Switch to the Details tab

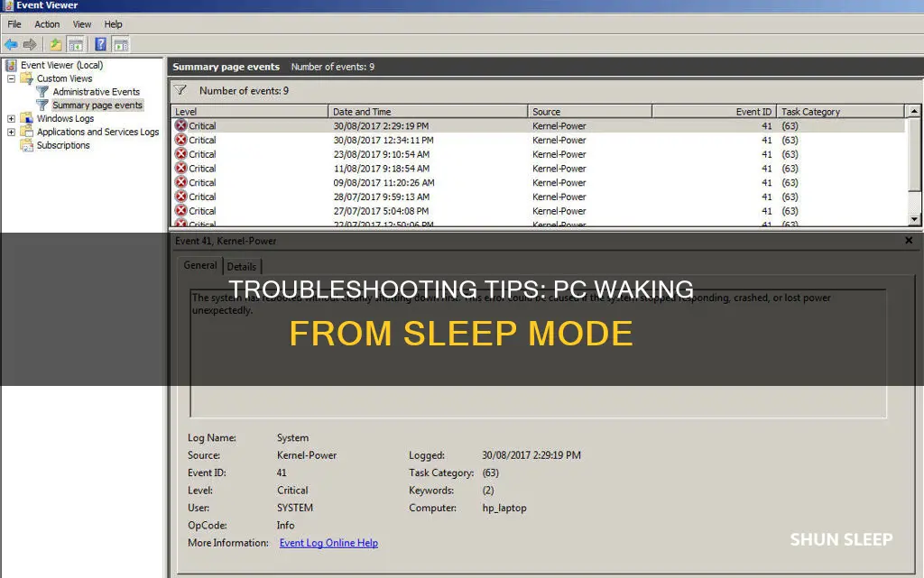coord(242,267)
